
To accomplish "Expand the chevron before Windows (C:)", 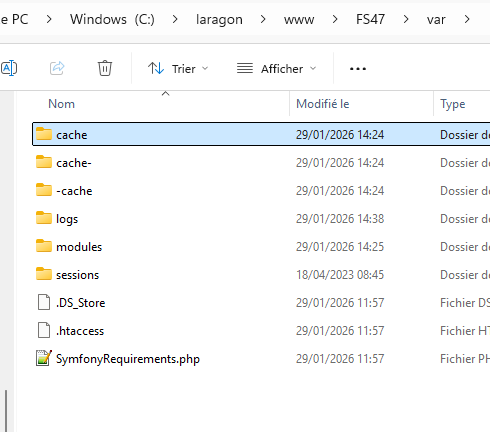I will [x=49, y=19].
